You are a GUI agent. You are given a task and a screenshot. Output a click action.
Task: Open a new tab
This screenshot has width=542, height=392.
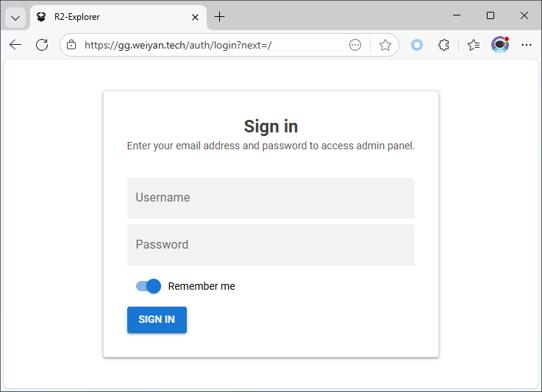pos(219,17)
